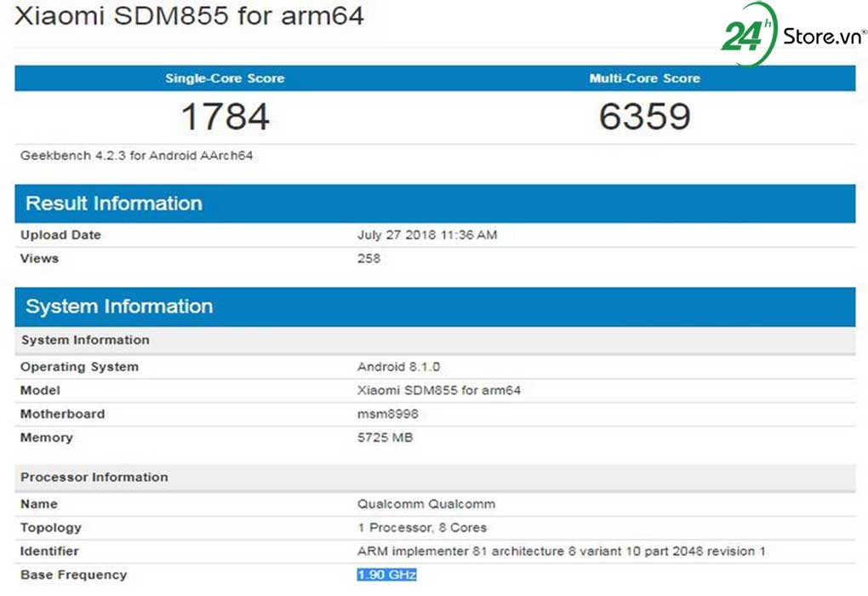Click the Processor Information subheader
The width and height of the screenshot is (868, 596).
[435, 478]
